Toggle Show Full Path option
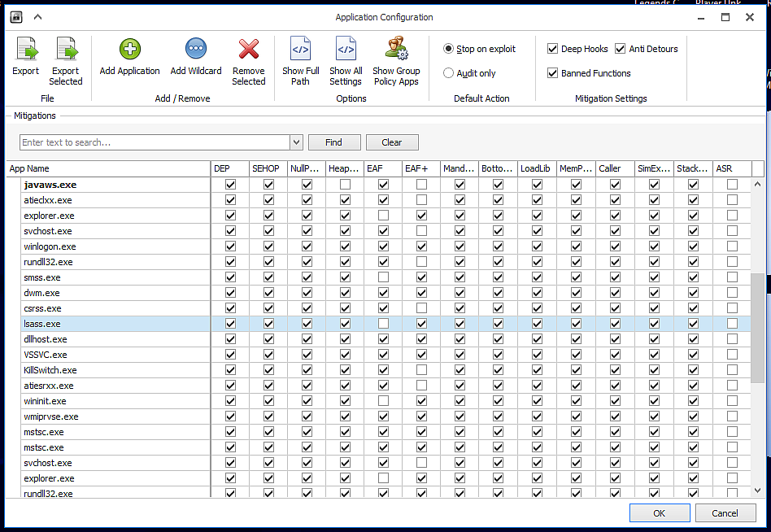771x532 pixels. pos(300,50)
